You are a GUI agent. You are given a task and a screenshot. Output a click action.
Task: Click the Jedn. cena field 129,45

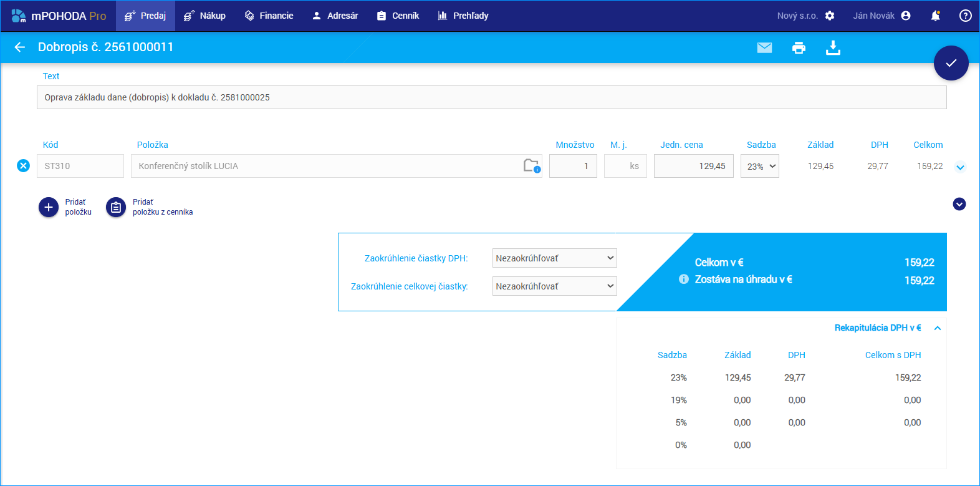(694, 166)
